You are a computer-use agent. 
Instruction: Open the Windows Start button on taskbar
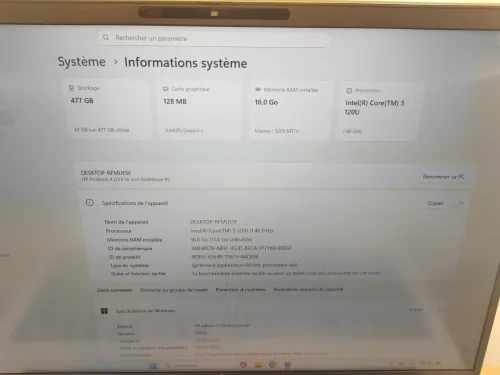point(153,366)
